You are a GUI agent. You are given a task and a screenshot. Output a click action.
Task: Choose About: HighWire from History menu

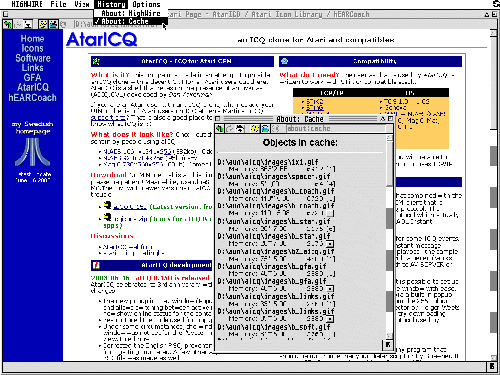pyautogui.click(x=131, y=13)
